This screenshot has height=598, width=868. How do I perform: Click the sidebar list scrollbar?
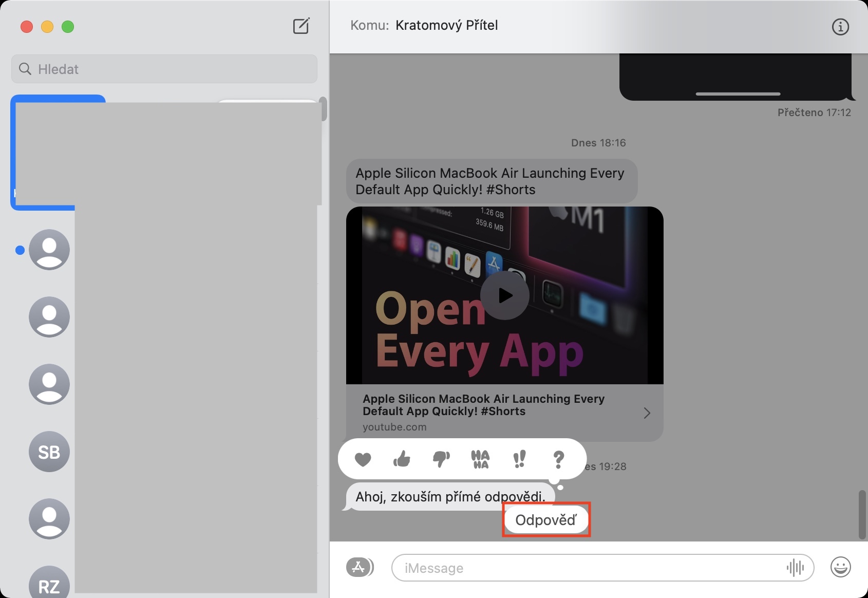click(x=324, y=108)
